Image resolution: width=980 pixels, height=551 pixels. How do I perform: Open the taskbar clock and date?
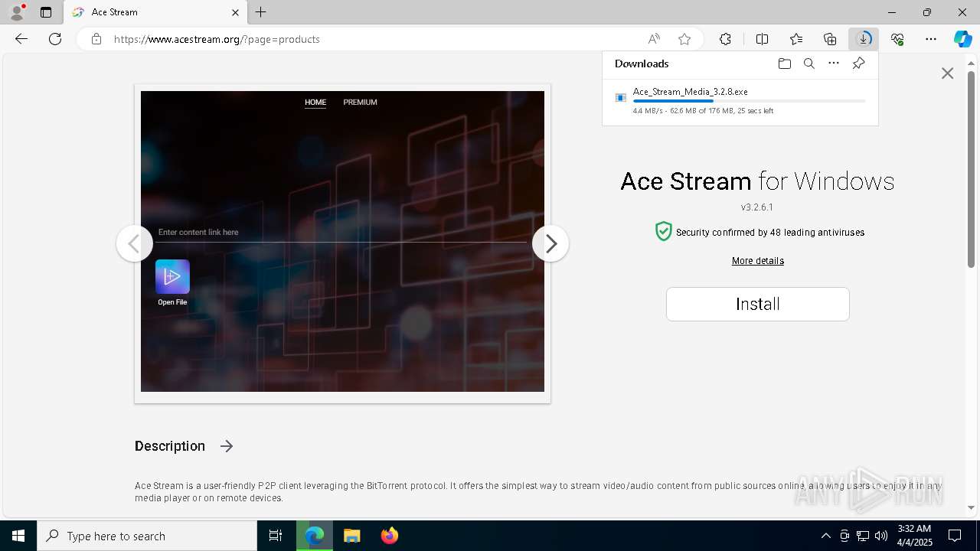point(913,536)
